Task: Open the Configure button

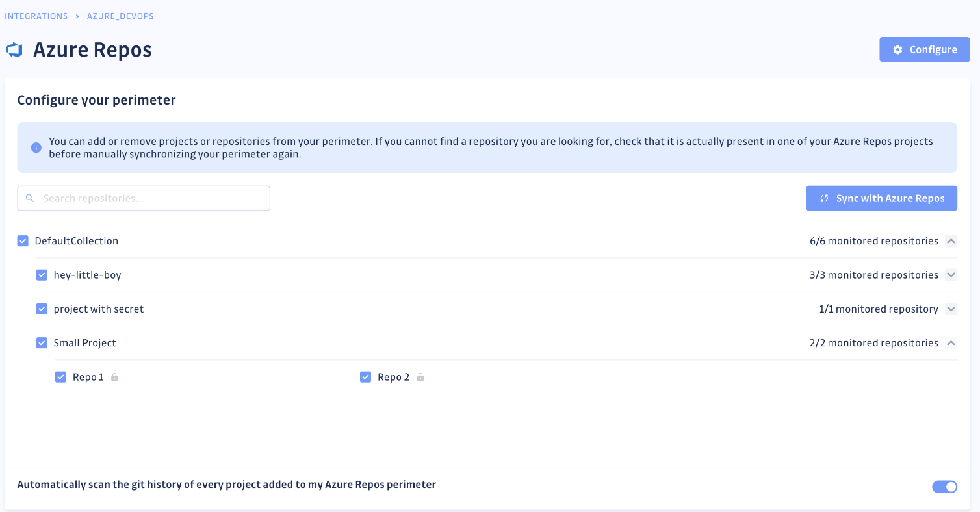Action: tap(925, 50)
